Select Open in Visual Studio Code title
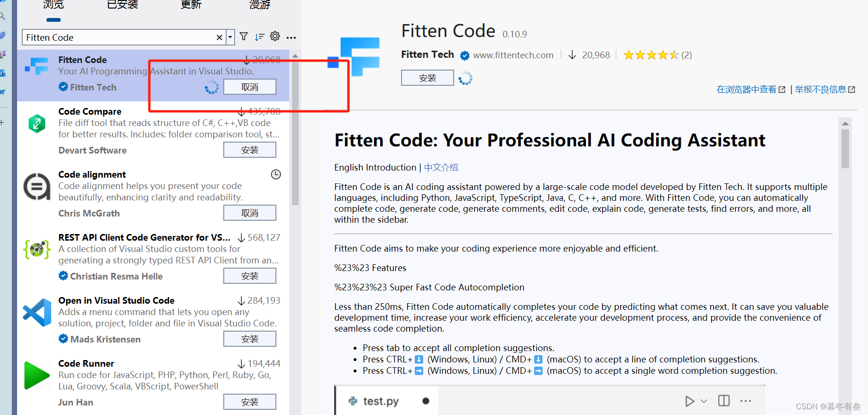 [x=116, y=300]
